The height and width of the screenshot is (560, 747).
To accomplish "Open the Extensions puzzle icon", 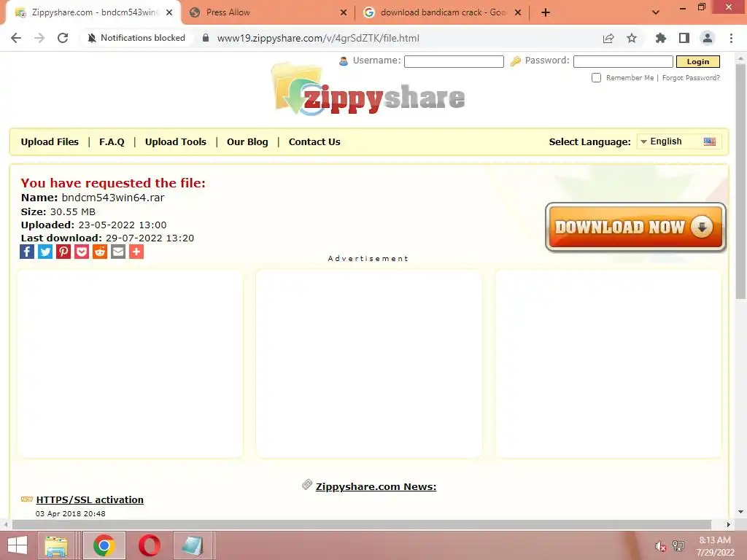I will pyautogui.click(x=660, y=38).
